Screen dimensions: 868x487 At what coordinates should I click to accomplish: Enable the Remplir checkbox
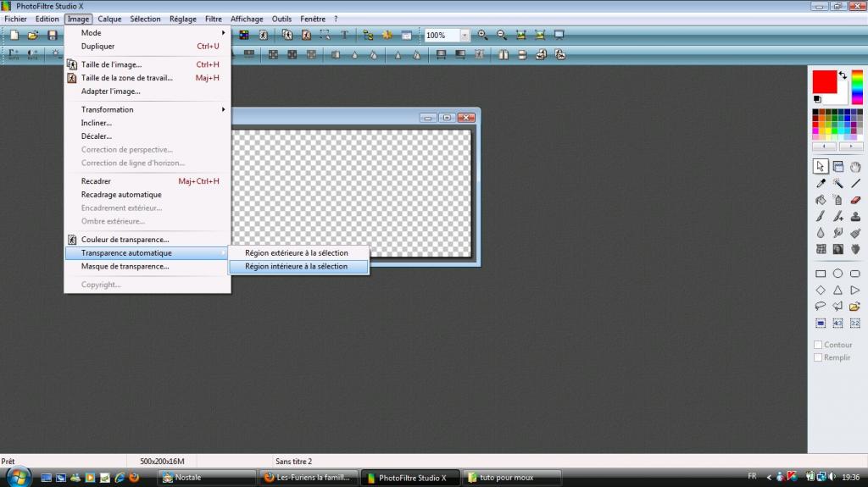pos(818,357)
